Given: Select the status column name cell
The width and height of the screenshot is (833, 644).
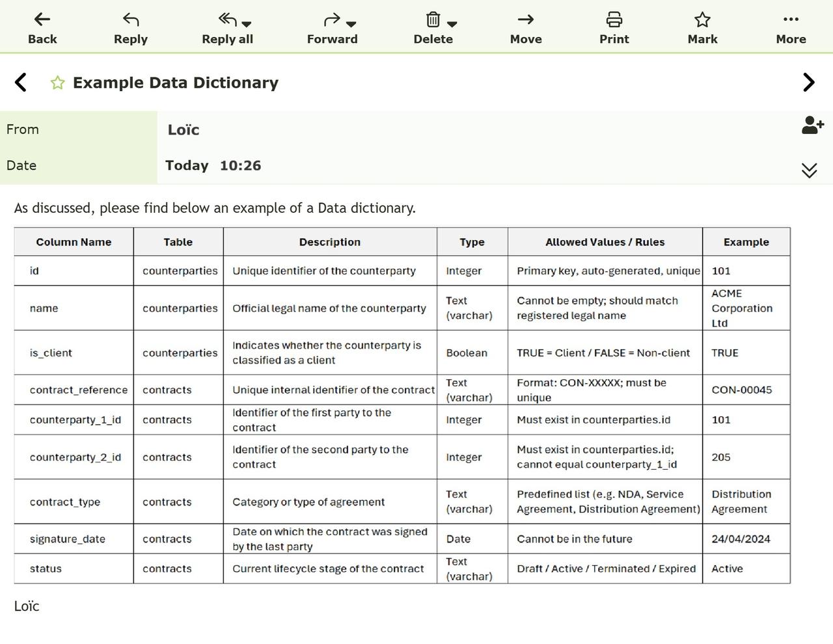Looking at the screenshot, I should (x=74, y=569).
